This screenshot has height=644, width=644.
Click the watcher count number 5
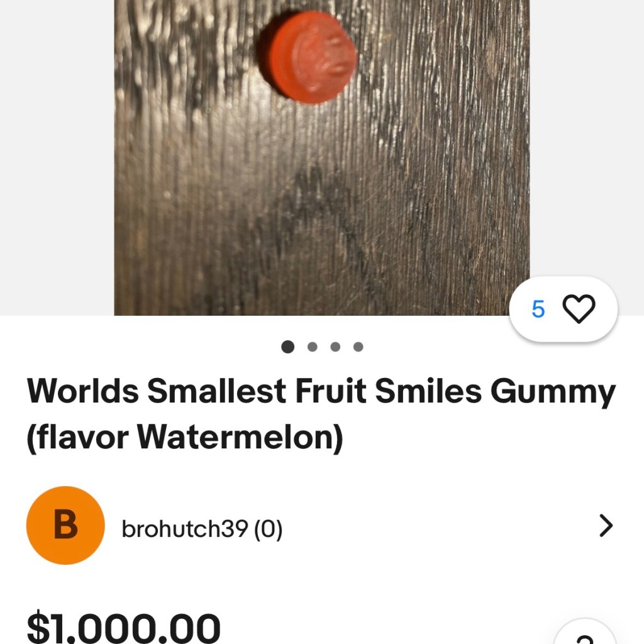tap(538, 309)
